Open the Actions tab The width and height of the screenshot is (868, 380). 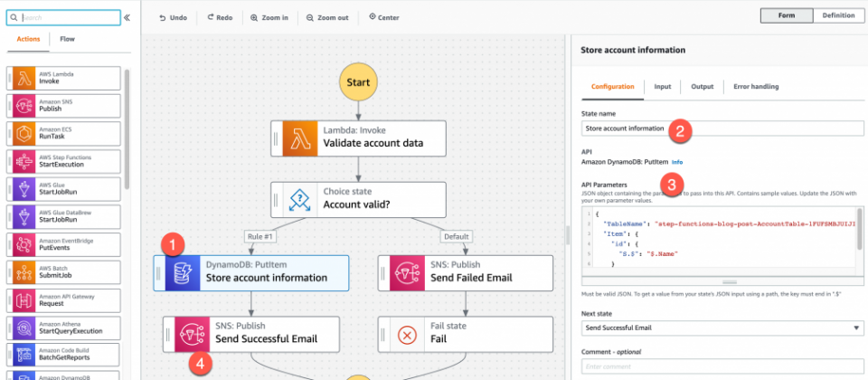[x=28, y=39]
